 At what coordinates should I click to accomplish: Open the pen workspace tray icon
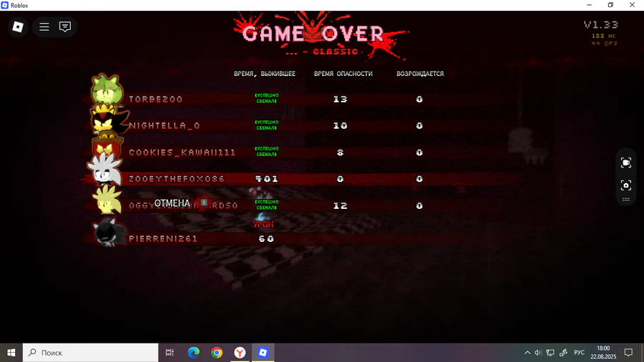tap(564, 353)
